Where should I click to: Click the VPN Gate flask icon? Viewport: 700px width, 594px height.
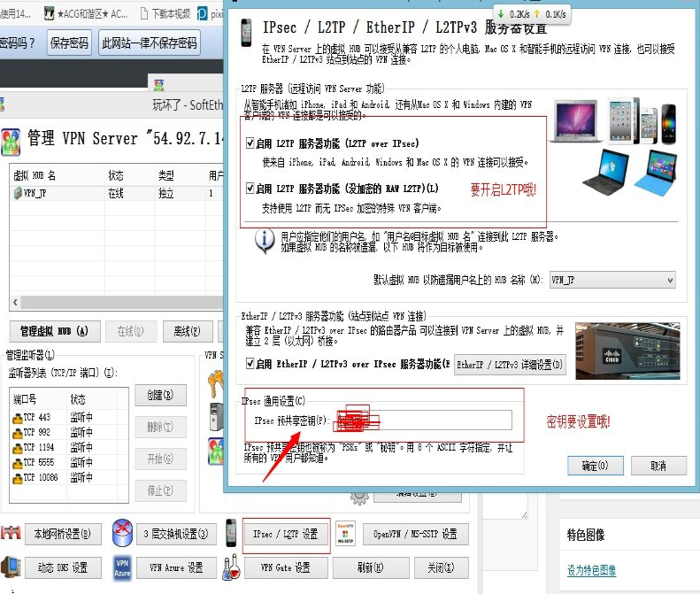[231, 567]
